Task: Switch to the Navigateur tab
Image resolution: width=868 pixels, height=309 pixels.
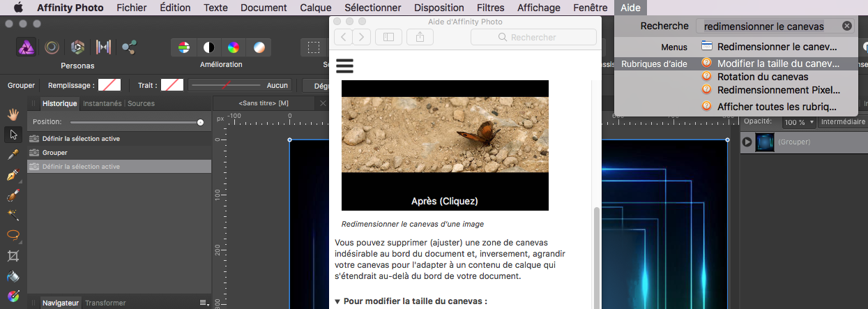Action: (x=60, y=303)
